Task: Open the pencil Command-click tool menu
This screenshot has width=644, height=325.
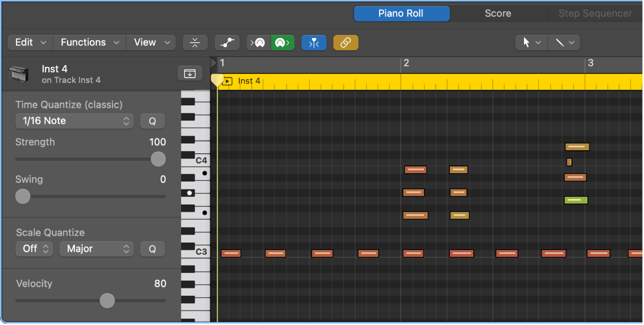Action: pos(563,43)
